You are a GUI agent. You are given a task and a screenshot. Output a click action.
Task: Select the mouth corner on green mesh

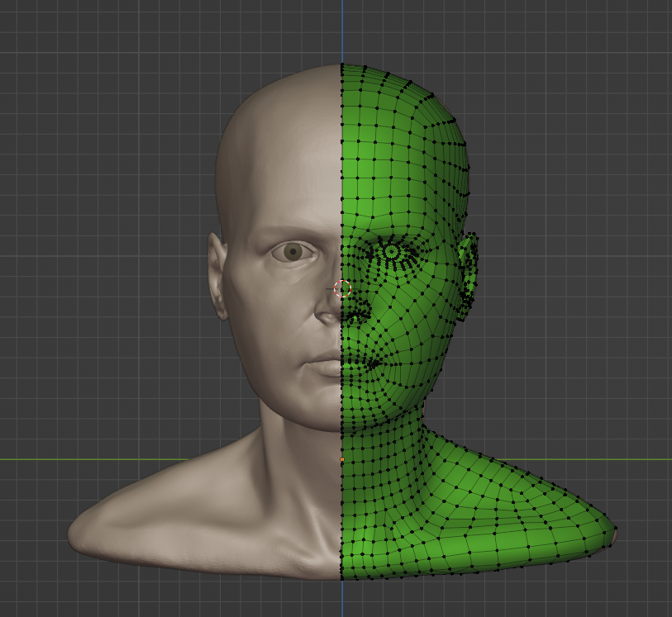[x=374, y=362]
